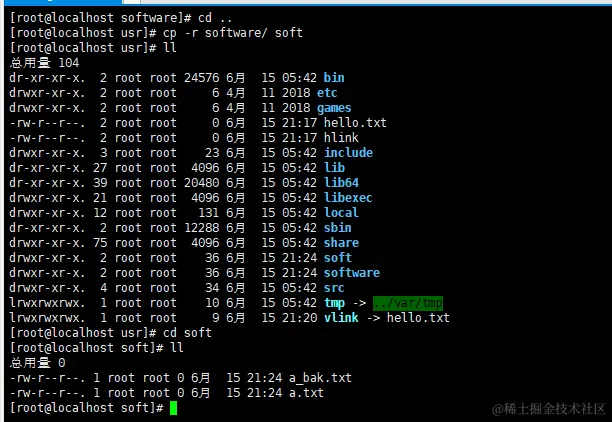Select the hlink file entry

341,138
